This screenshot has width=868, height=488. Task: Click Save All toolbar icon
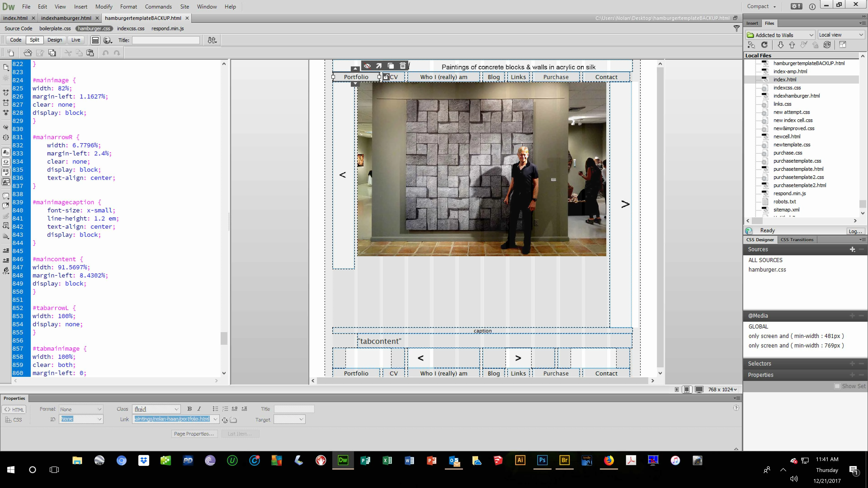click(x=52, y=53)
